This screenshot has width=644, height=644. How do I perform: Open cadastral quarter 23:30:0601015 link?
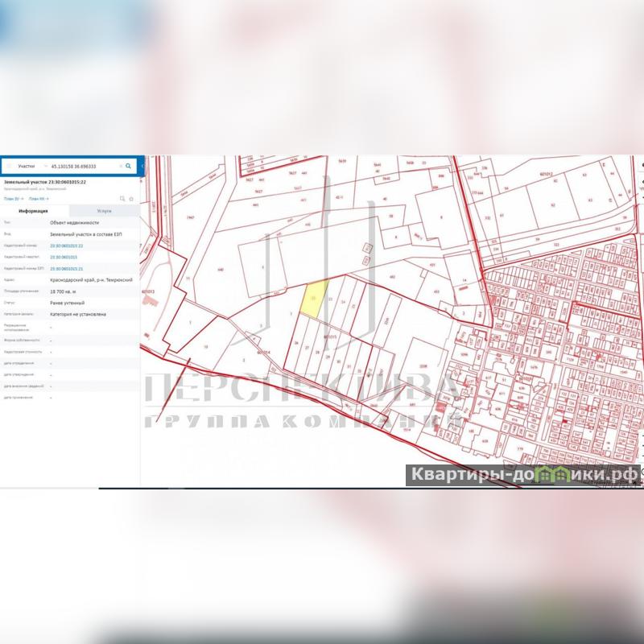pyautogui.click(x=64, y=256)
